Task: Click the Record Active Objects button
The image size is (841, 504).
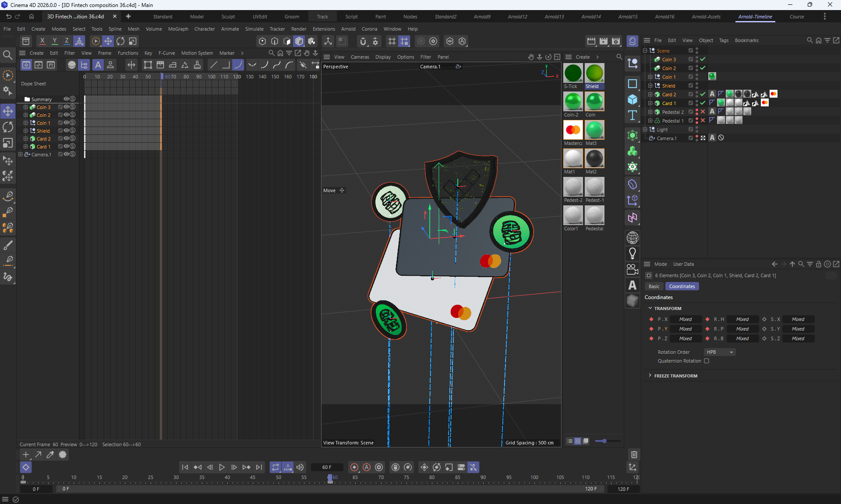Action: (354, 467)
